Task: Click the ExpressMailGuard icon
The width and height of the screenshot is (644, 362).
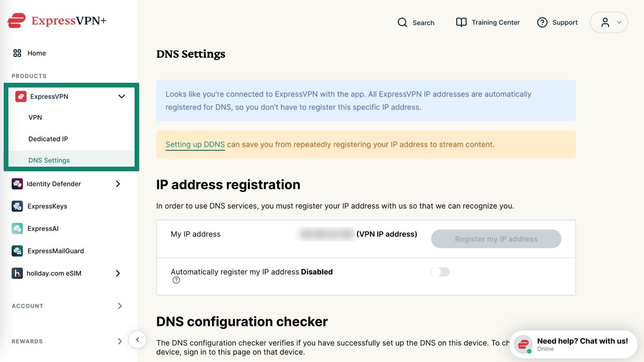Action: [x=17, y=251]
